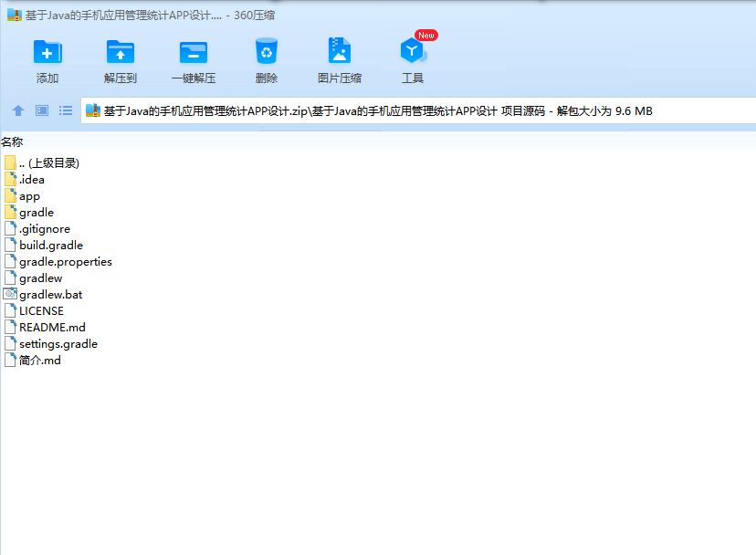Click the archive path address field

[418, 110]
